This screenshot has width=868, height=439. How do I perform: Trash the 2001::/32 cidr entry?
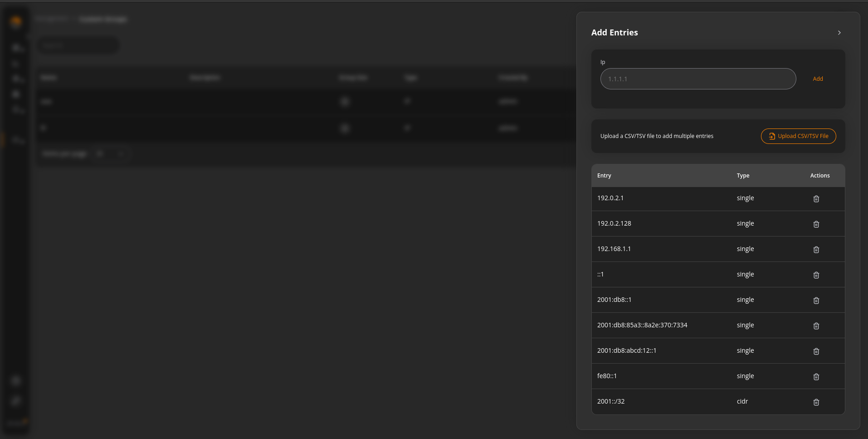816,402
